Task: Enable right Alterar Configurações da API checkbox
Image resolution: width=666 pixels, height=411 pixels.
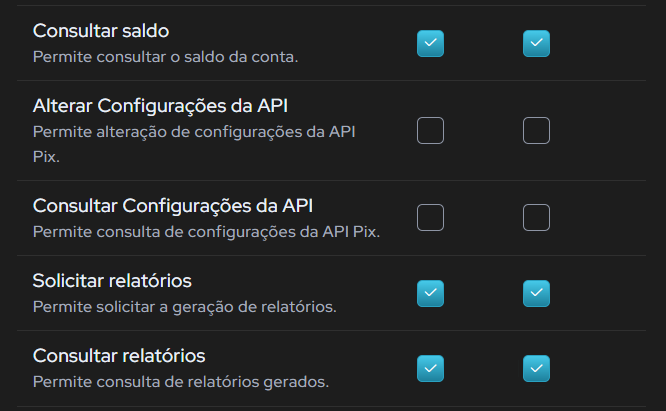Action: 536,130
